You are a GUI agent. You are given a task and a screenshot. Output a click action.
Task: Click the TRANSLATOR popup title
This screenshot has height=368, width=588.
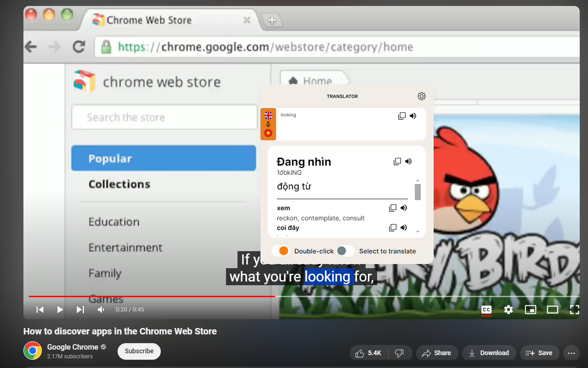(342, 97)
